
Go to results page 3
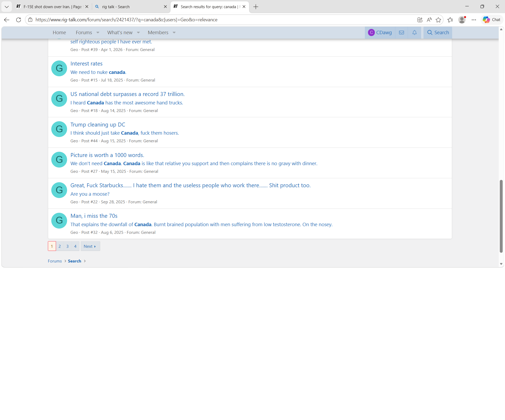(x=67, y=246)
